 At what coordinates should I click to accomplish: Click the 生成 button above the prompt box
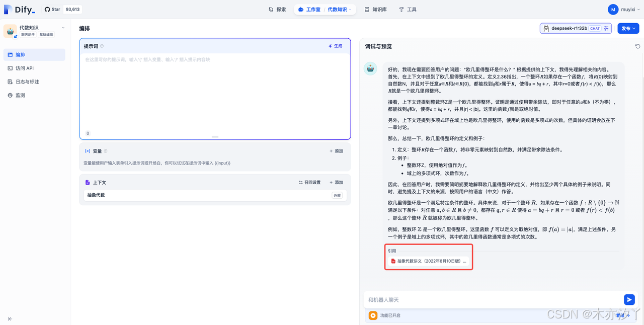coord(335,46)
